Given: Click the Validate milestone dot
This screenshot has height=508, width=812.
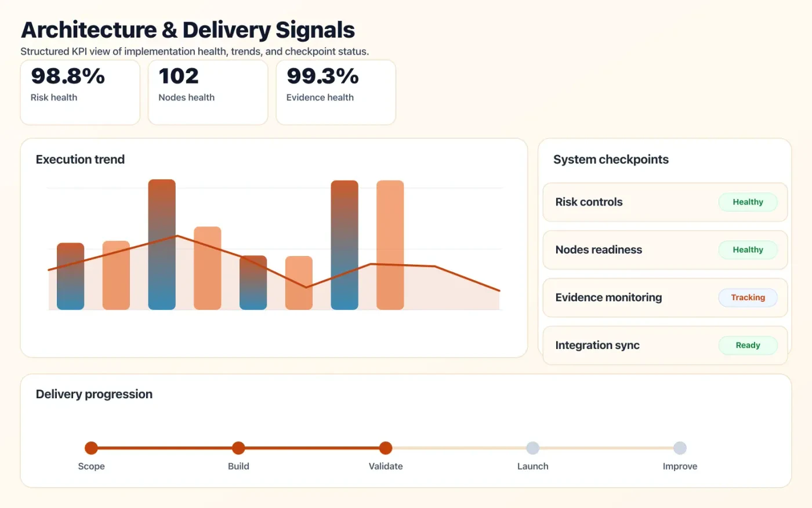Looking at the screenshot, I should 386,448.
